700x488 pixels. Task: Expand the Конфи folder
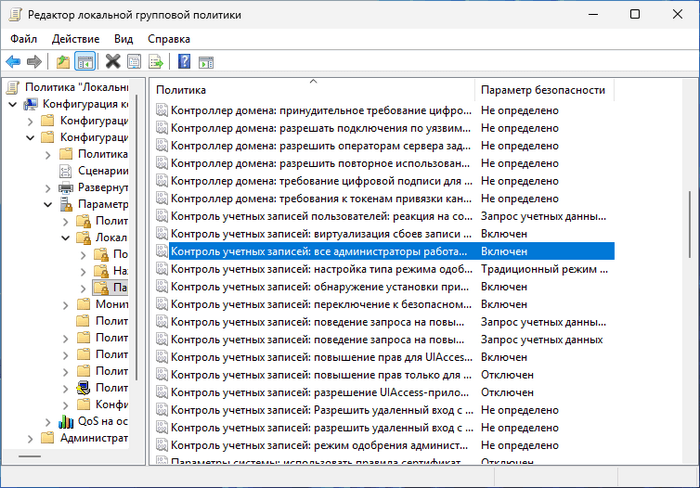pos(66,405)
